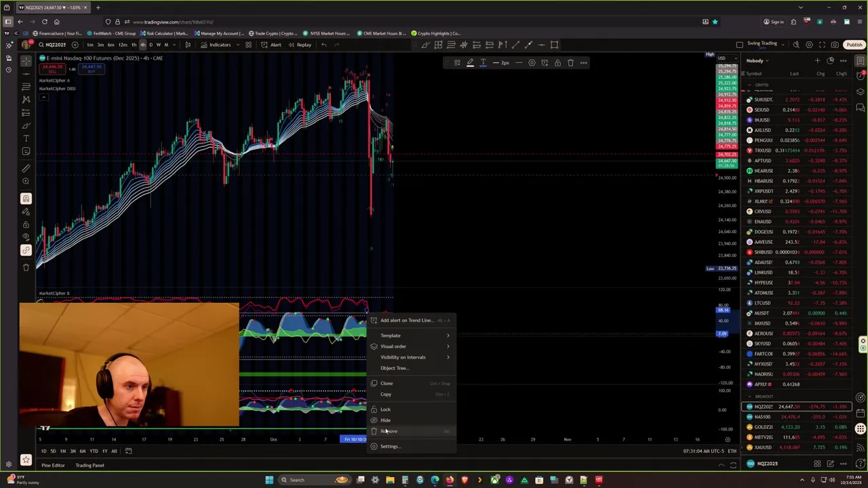Switch to the 1m timeframe
868x488 pixels.
pyautogui.click(x=90, y=45)
